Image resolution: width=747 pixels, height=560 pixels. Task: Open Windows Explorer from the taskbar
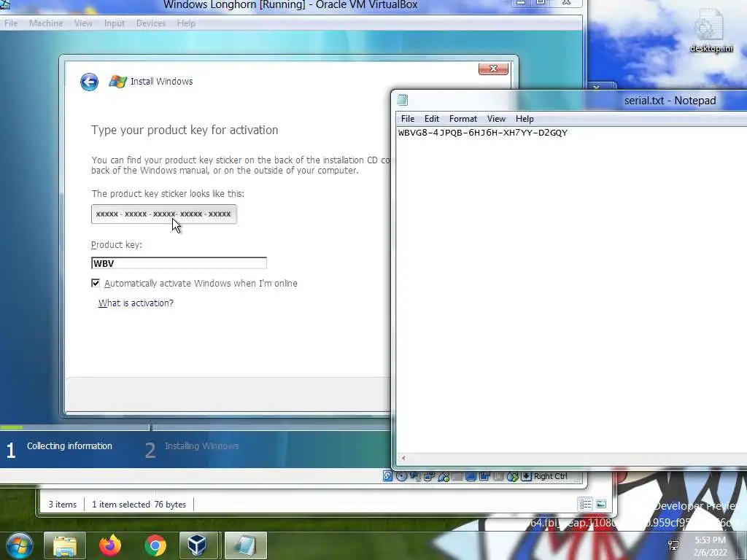[x=65, y=545]
